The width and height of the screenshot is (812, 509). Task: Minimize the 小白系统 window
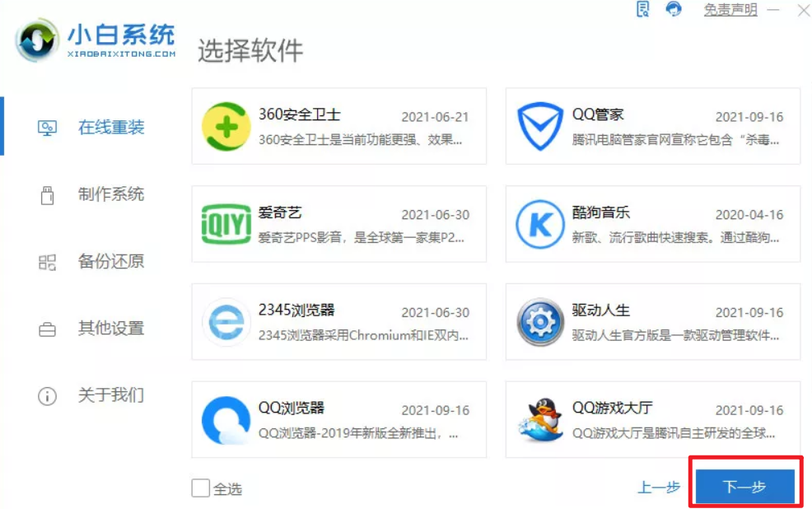[x=773, y=11]
